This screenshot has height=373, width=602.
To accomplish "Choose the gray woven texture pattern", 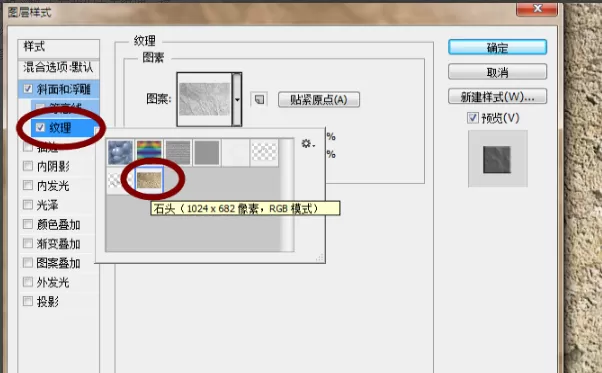I will (178, 153).
